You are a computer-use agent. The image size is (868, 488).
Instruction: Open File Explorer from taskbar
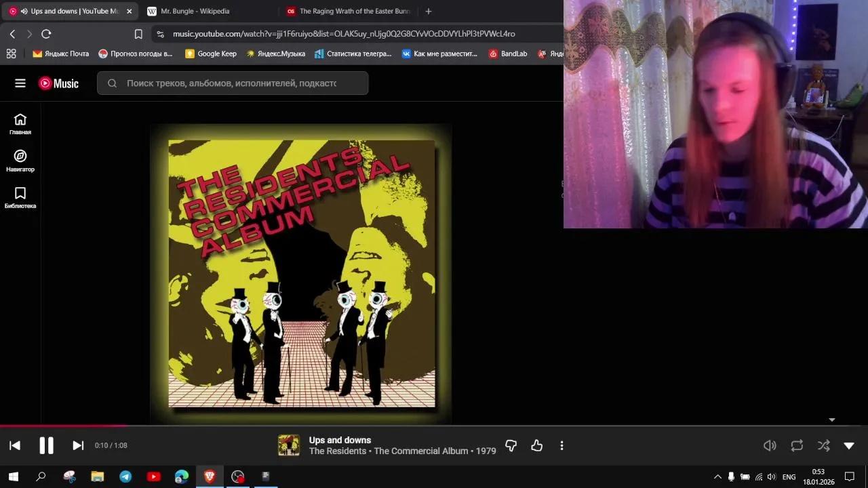click(97, 476)
